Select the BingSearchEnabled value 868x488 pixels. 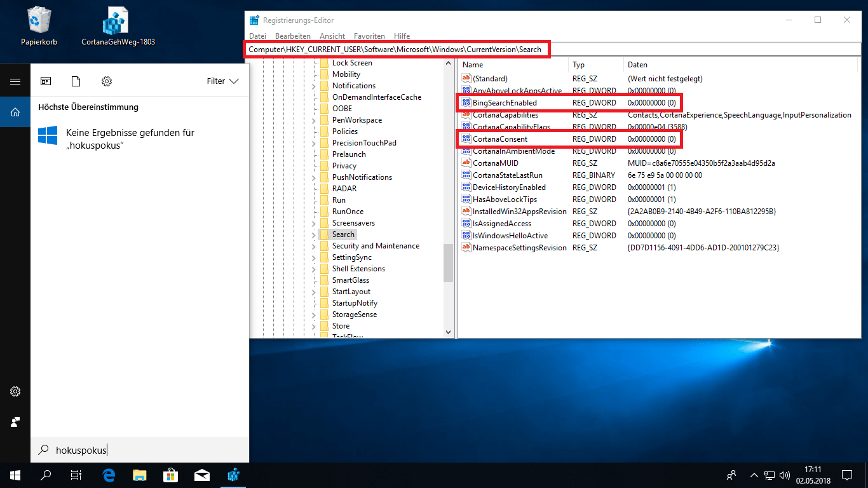505,103
